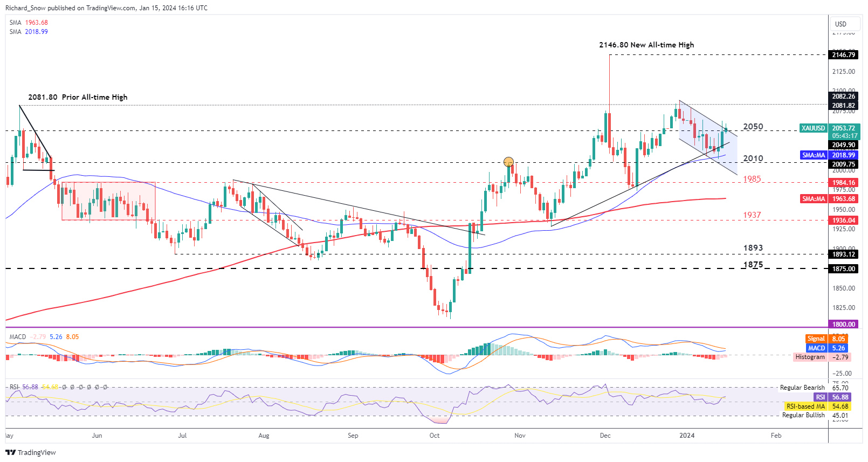This screenshot has height=462, width=868.
Task: Click the TradingView logo at bottom left
Action: (x=31, y=452)
